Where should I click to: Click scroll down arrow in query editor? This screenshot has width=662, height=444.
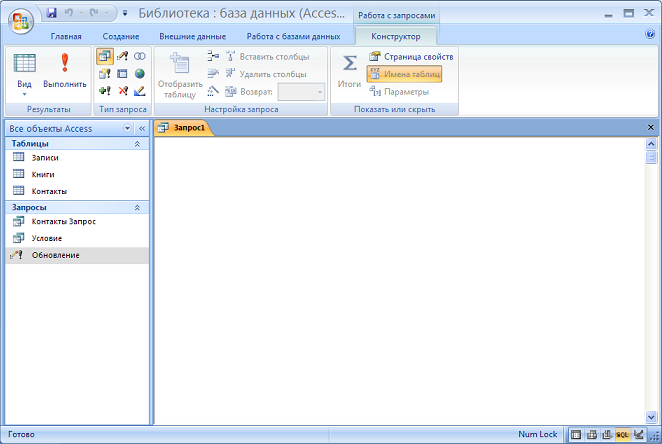[651, 417]
